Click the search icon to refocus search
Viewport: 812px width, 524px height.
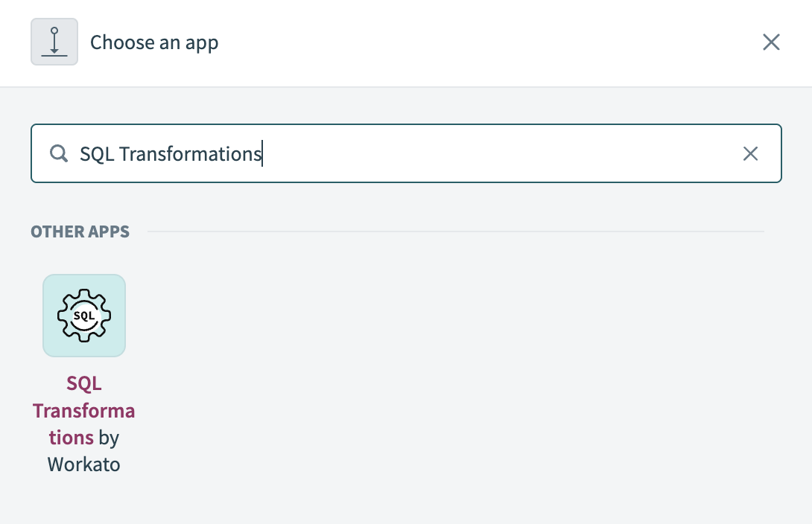click(59, 153)
